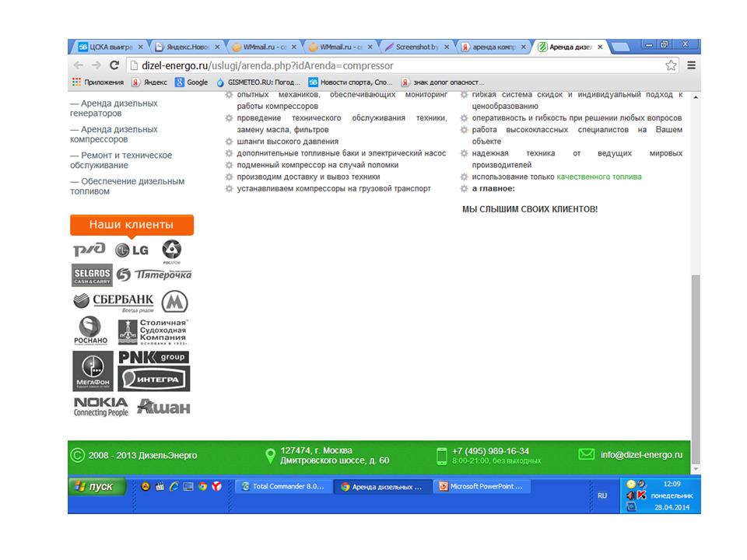Open the Яндекс bookmark
This screenshot has width=747, height=560.
click(x=149, y=82)
